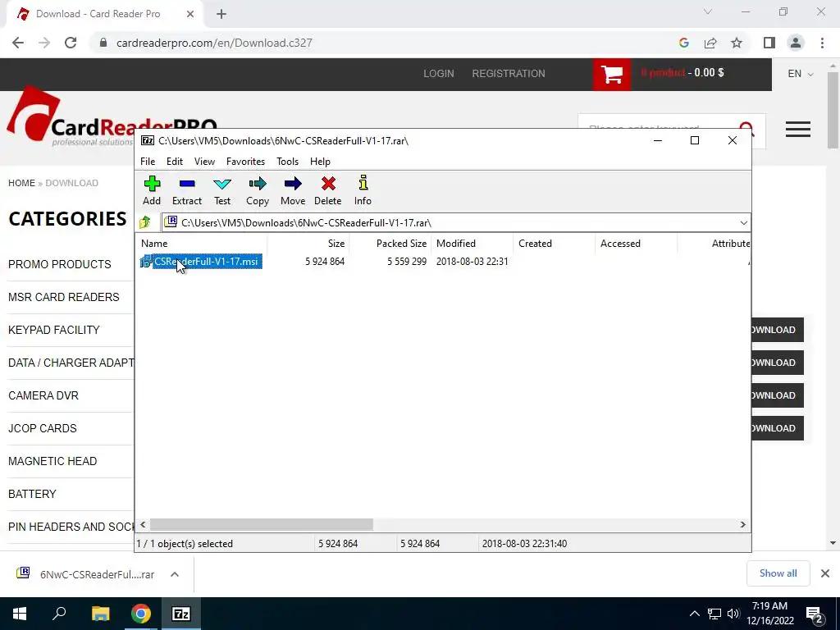Open the CAMERA DVR category
The width and height of the screenshot is (840, 630).
click(43, 395)
